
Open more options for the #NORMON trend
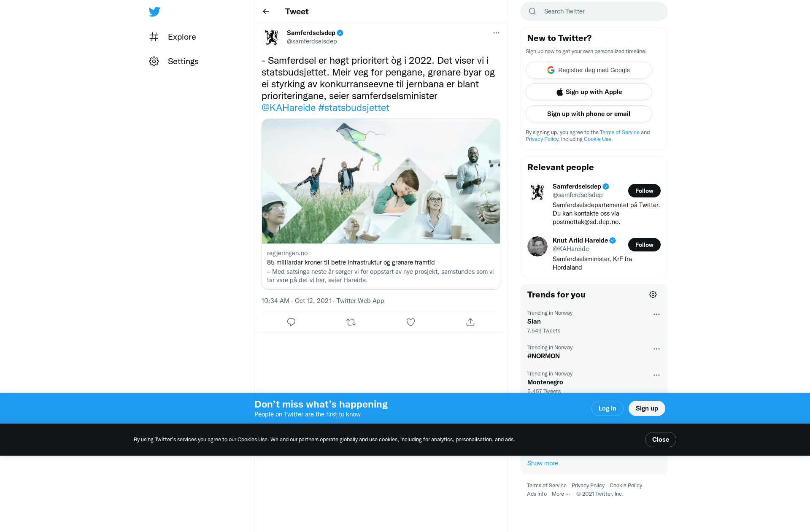coord(656,349)
